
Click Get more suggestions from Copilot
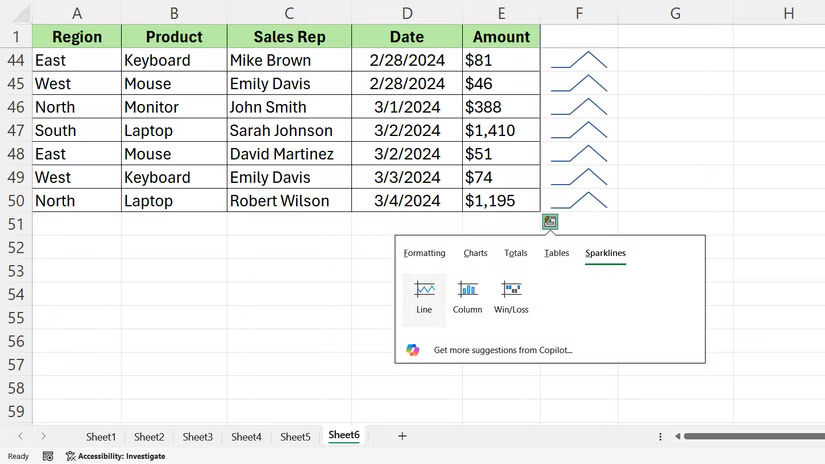[503, 350]
